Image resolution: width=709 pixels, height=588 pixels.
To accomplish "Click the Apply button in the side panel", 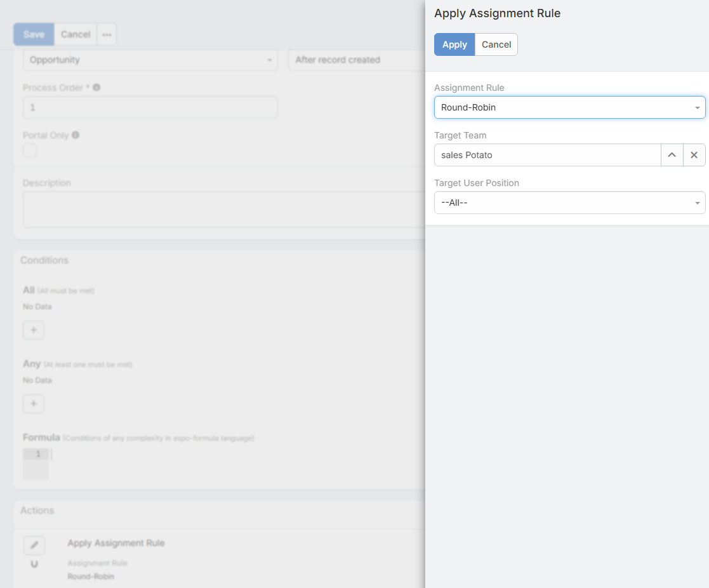I will pyautogui.click(x=454, y=44).
